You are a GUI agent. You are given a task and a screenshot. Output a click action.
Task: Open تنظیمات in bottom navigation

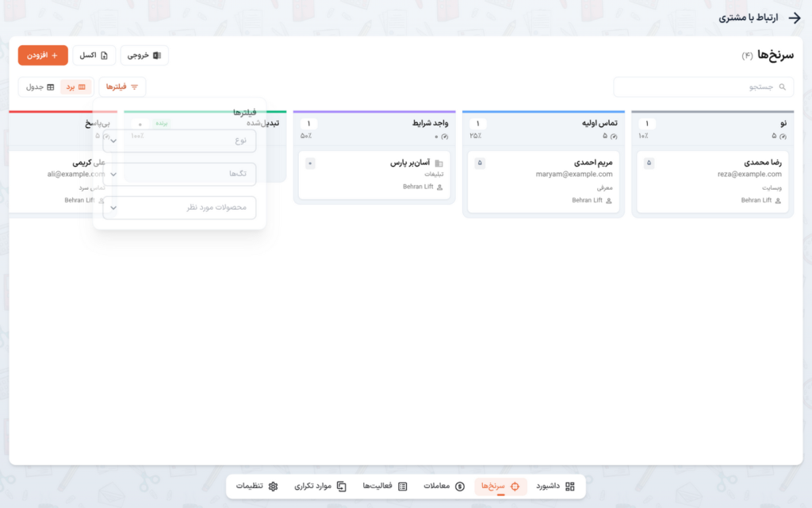(257, 487)
